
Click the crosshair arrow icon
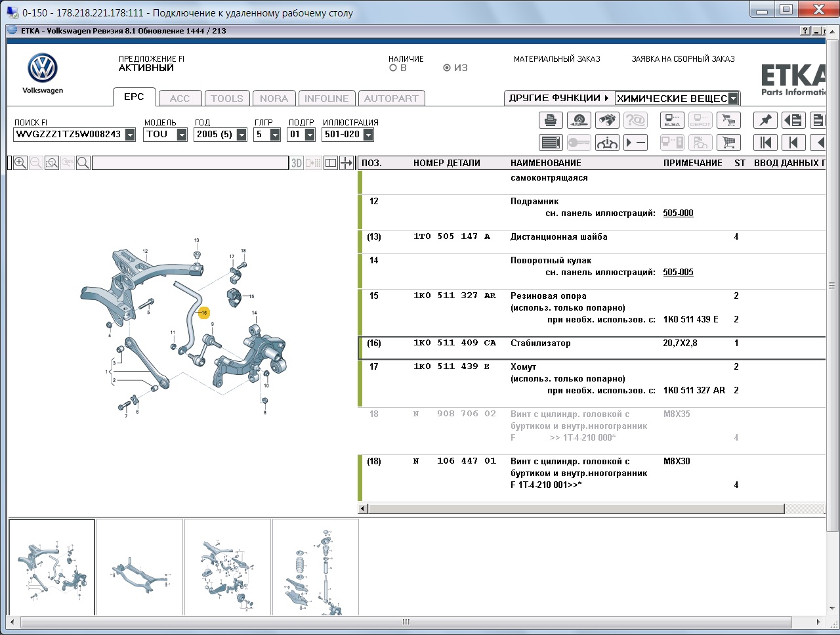click(x=346, y=163)
